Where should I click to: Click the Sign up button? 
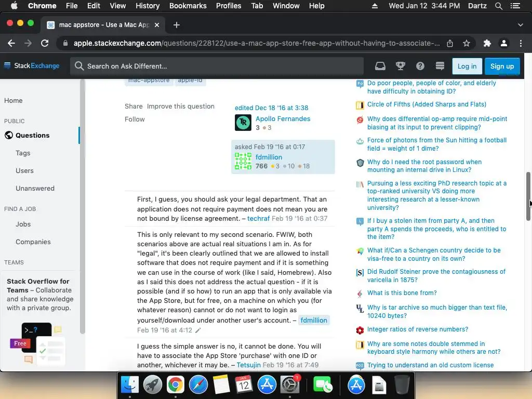point(502,66)
